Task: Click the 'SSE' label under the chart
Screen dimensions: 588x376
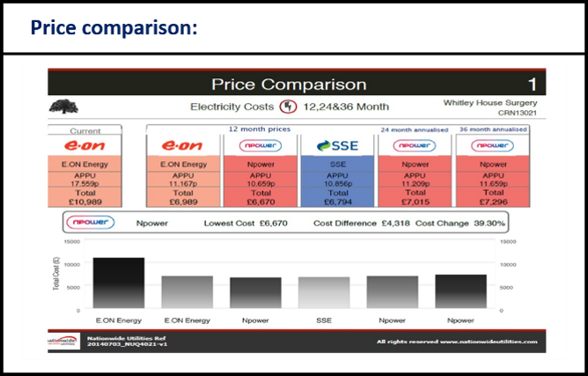Action: coord(324,321)
